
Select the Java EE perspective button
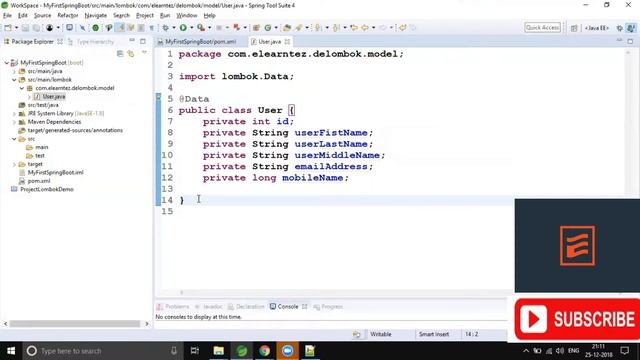point(597,28)
